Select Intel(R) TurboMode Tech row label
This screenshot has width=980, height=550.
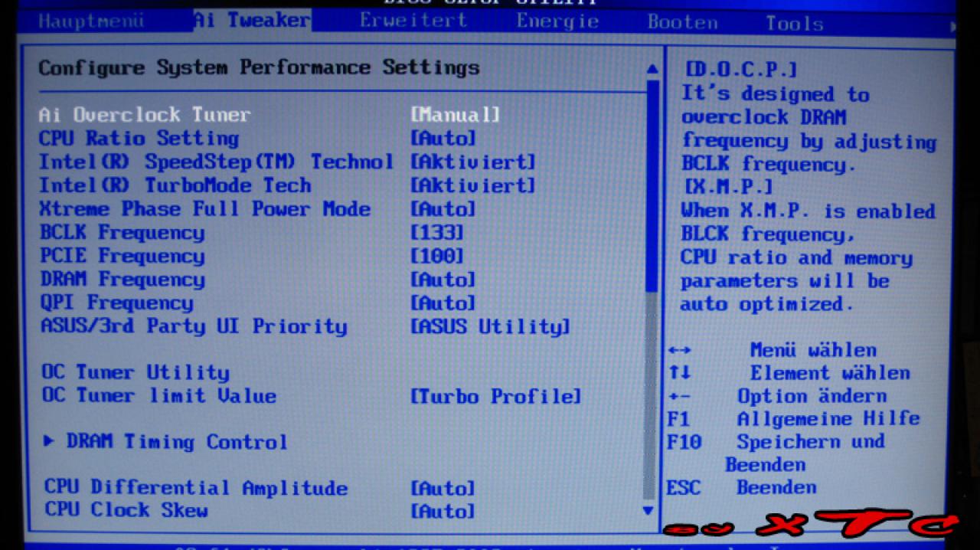175,185
